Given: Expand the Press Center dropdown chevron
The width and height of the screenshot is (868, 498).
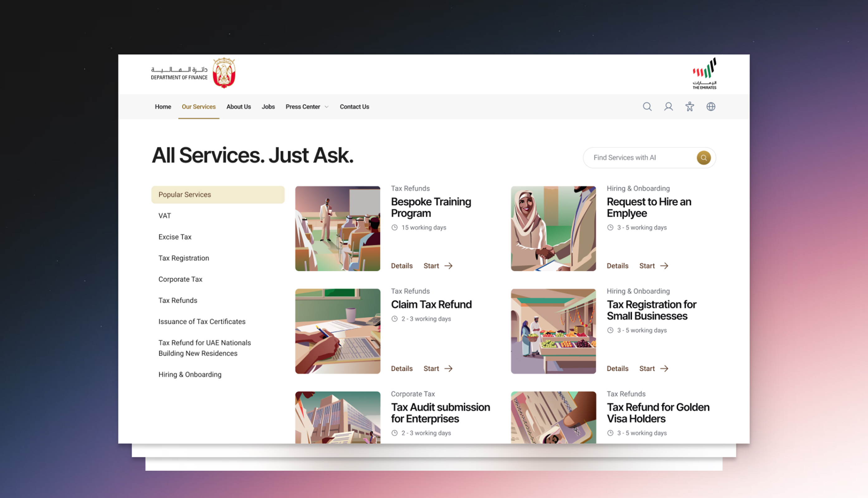Looking at the screenshot, I should pos(327,107).
